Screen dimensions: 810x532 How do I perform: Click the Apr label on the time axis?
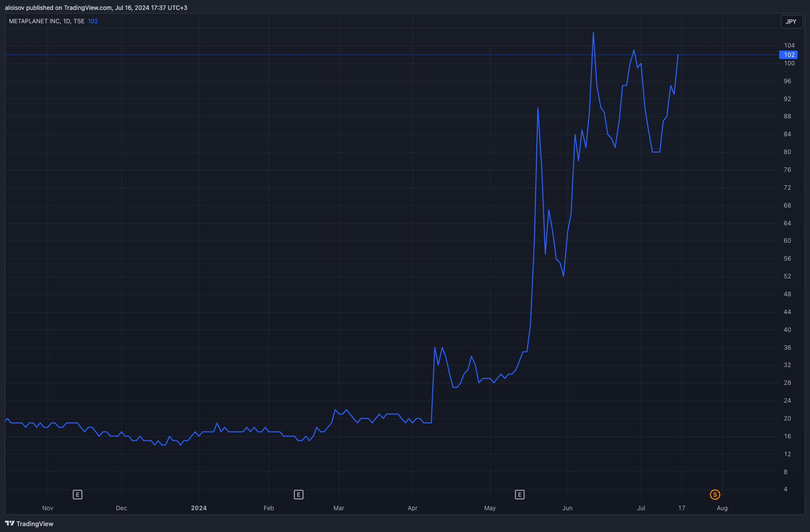coord(412,508)
